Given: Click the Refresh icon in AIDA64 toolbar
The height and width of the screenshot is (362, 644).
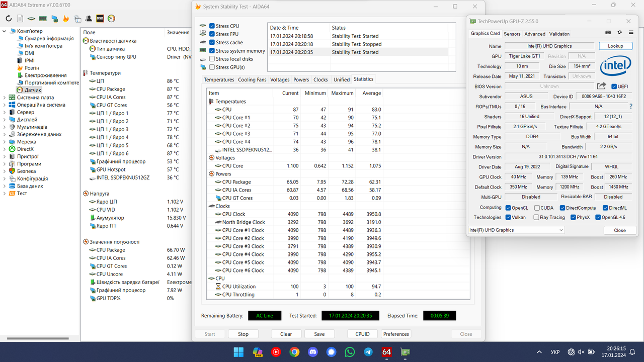Looking at the screenshot, I should click(x=9, y=19).
